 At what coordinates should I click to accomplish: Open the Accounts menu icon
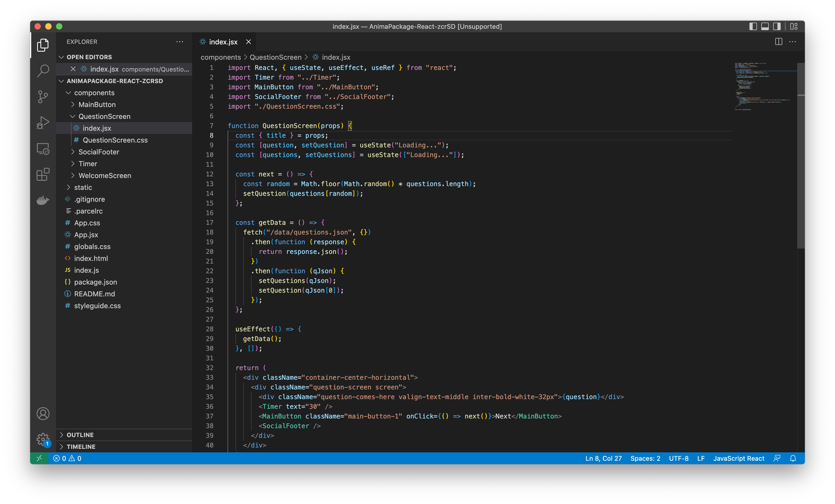[43, 414]
